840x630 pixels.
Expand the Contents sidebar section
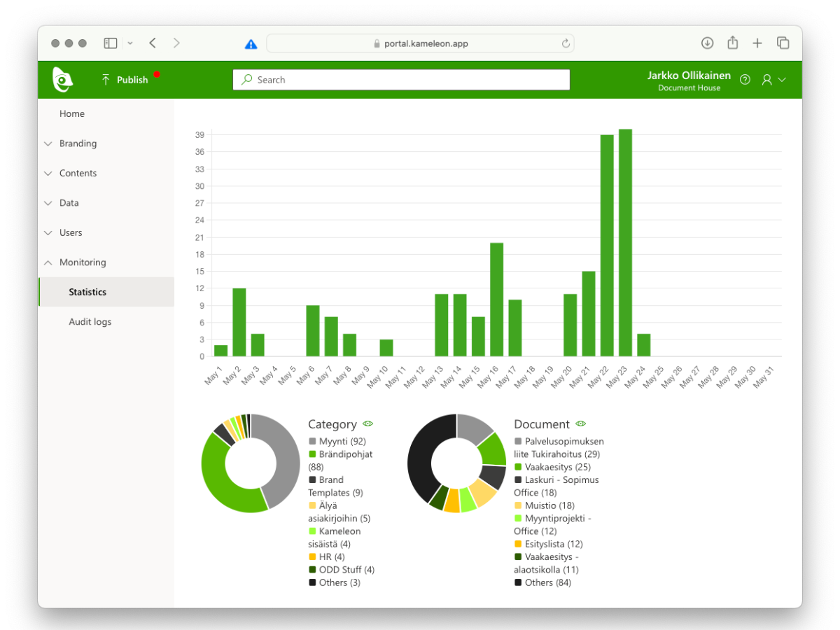point(78,173)
